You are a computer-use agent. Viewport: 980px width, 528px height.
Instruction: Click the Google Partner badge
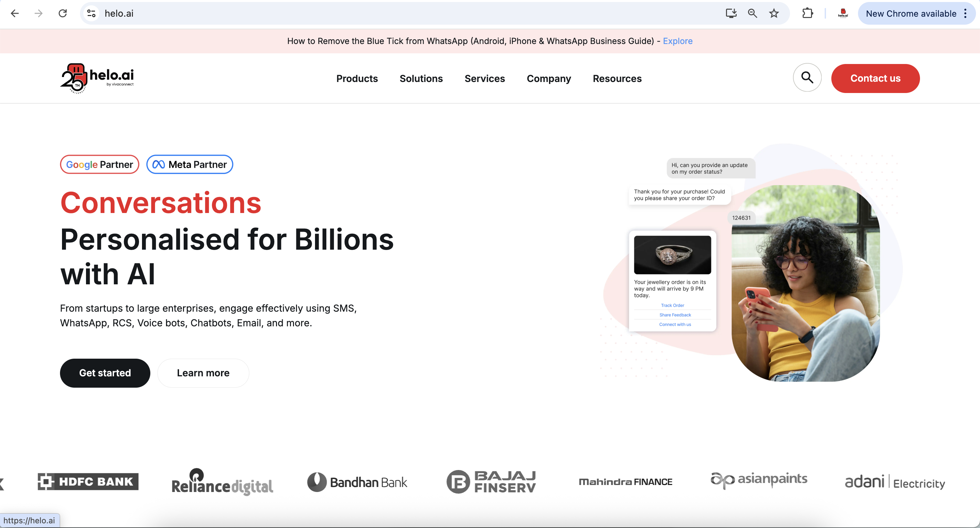click(x=100, y=164)
